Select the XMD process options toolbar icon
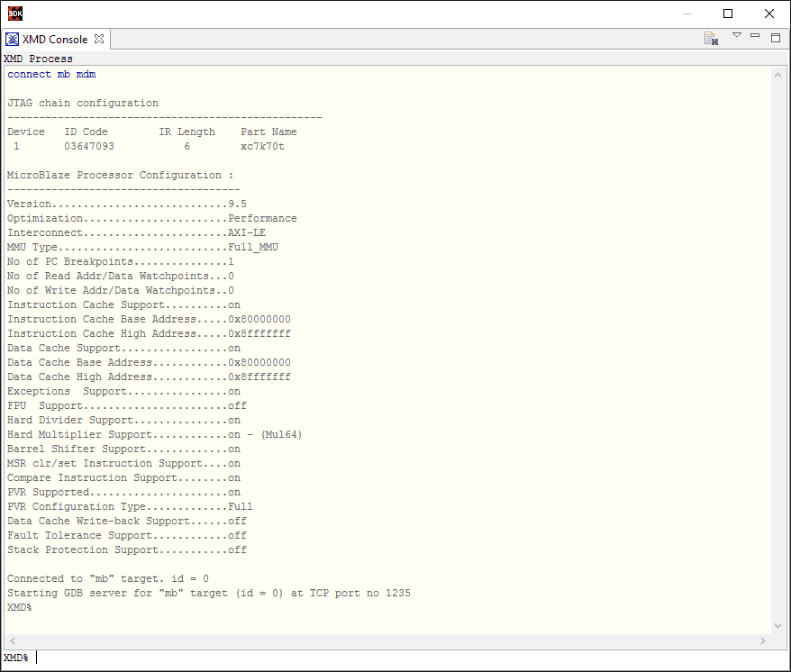 (x=711, y=38)
